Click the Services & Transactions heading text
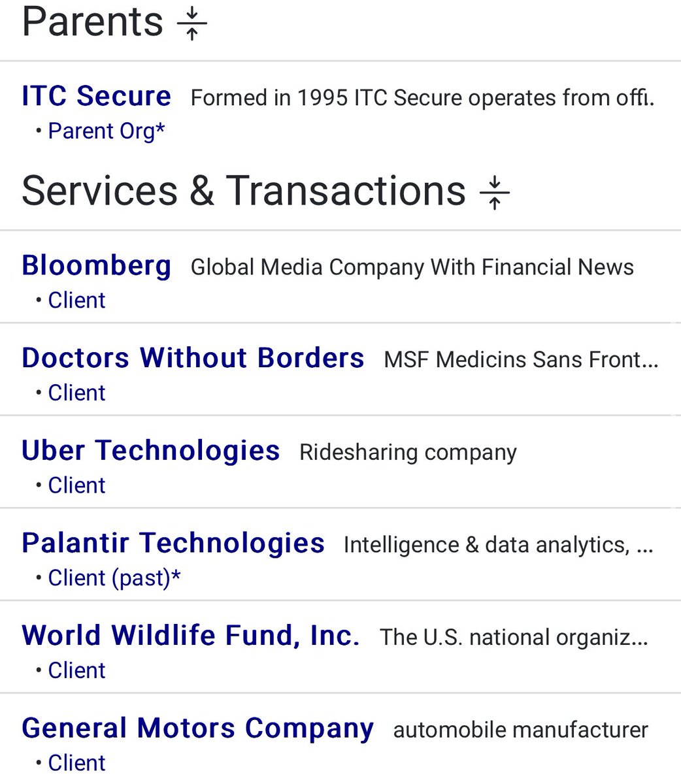The width and height of the screenshot is (681, 784). click(243, 191)
